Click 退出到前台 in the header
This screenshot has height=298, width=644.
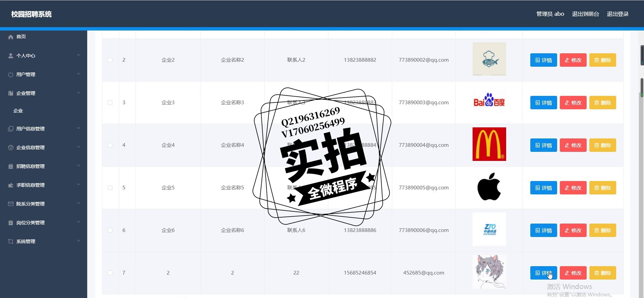click(x=585, y=14)
